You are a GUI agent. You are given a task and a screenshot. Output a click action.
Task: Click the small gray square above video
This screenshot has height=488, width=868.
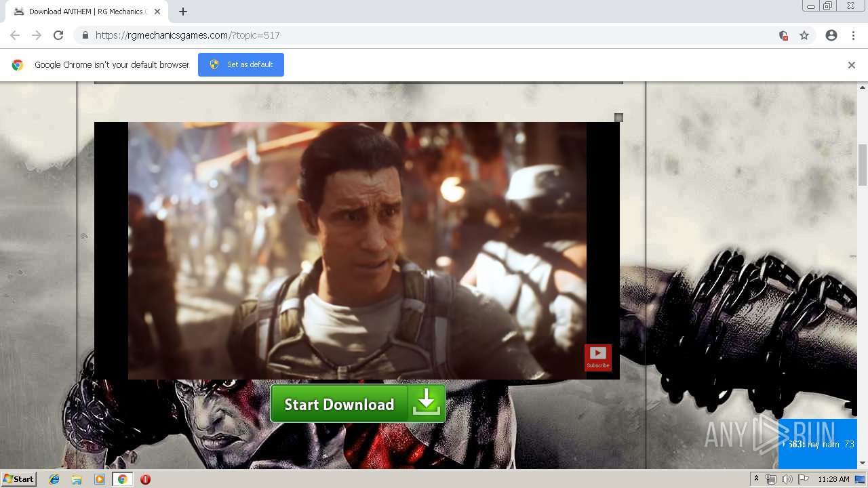click(x=618, y=118)
